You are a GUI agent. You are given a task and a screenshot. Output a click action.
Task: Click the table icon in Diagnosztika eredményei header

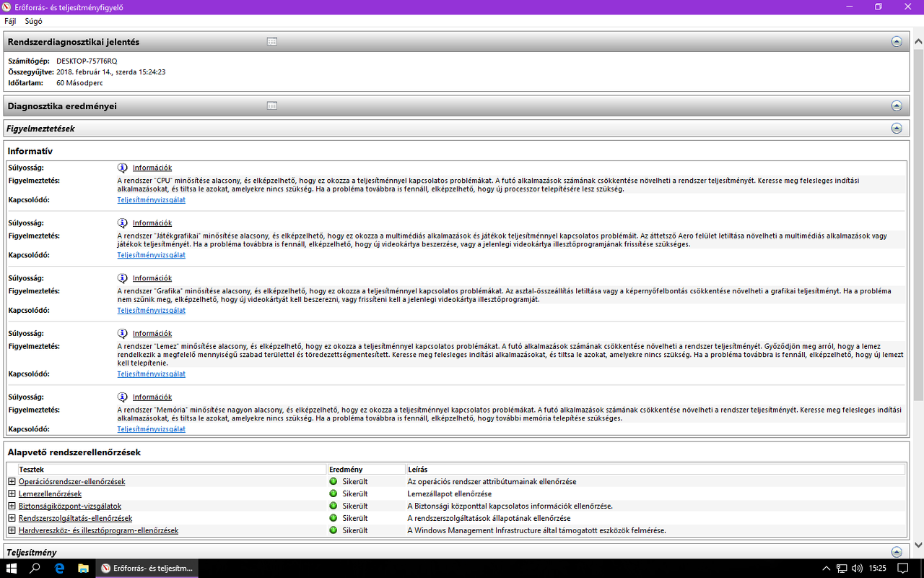272,105
